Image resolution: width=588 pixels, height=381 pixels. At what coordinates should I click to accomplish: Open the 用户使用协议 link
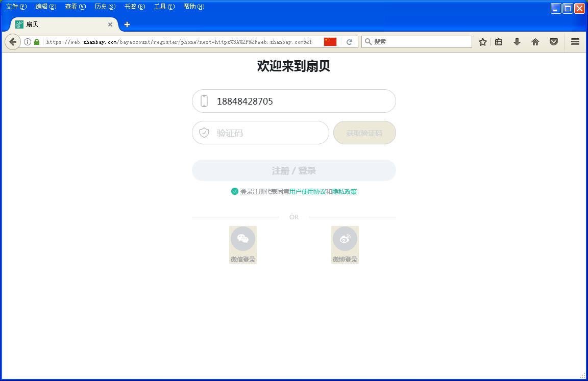(307, 191)
